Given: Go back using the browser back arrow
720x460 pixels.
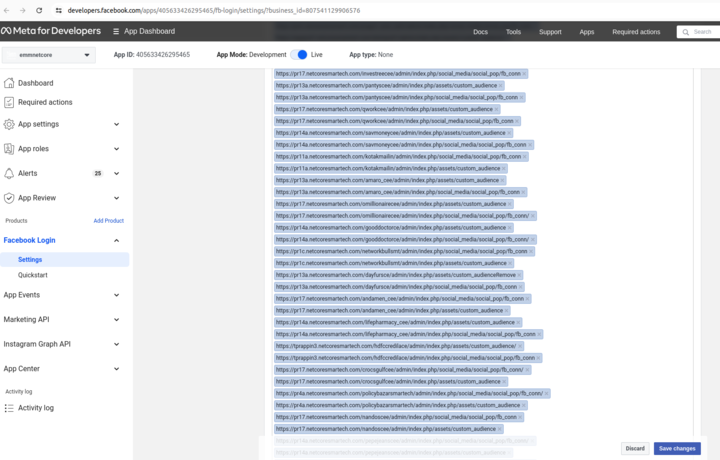Looking at the screenshot, I should pos(7,10).
